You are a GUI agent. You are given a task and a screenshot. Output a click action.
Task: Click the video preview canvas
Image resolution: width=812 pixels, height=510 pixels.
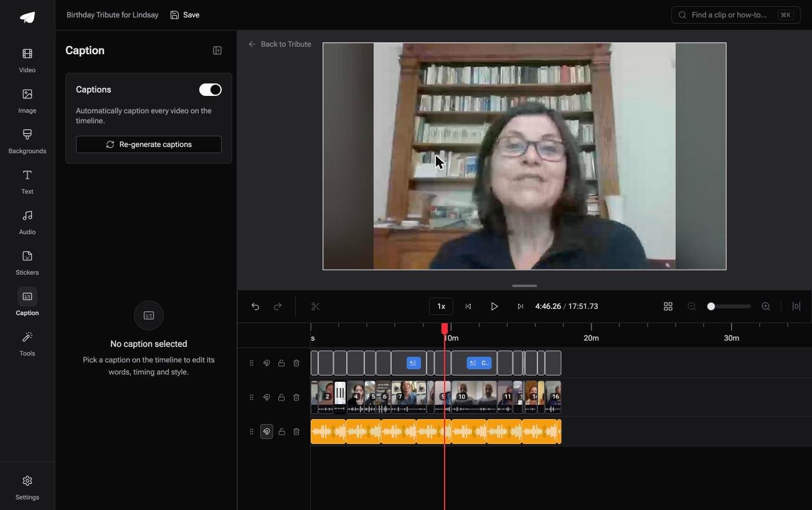[x=524, y=156]
